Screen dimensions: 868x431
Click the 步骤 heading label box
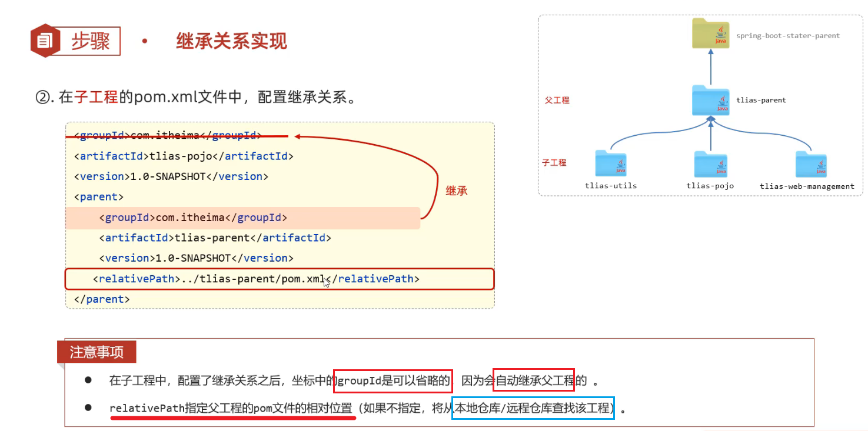click(91, 41)
